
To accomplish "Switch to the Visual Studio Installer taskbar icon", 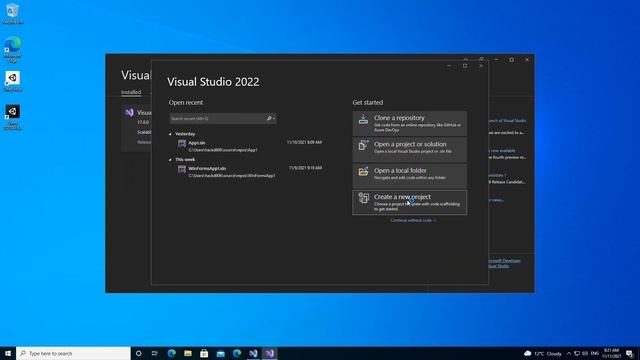I will tap(253, 353).
